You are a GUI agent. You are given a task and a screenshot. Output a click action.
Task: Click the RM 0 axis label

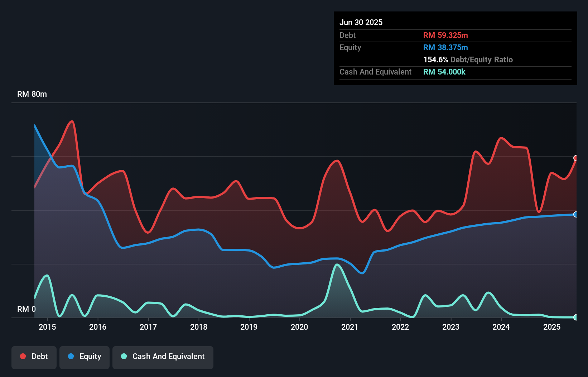(x=26, y=309)
